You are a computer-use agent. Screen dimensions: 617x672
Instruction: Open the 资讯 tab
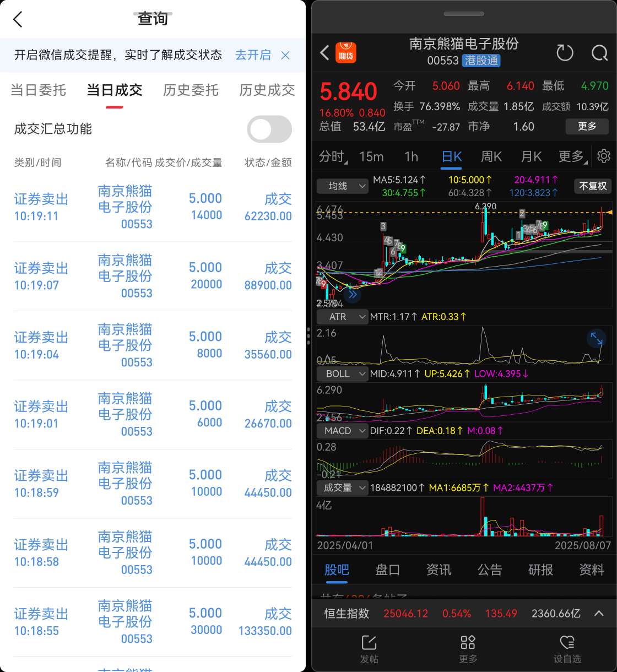pos(439,570)
